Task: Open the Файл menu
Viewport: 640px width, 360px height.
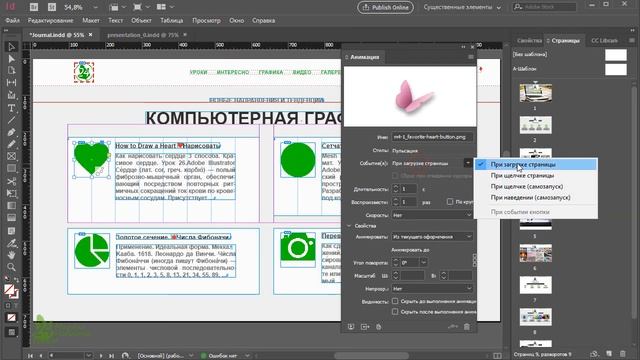Action: point(13,20)
